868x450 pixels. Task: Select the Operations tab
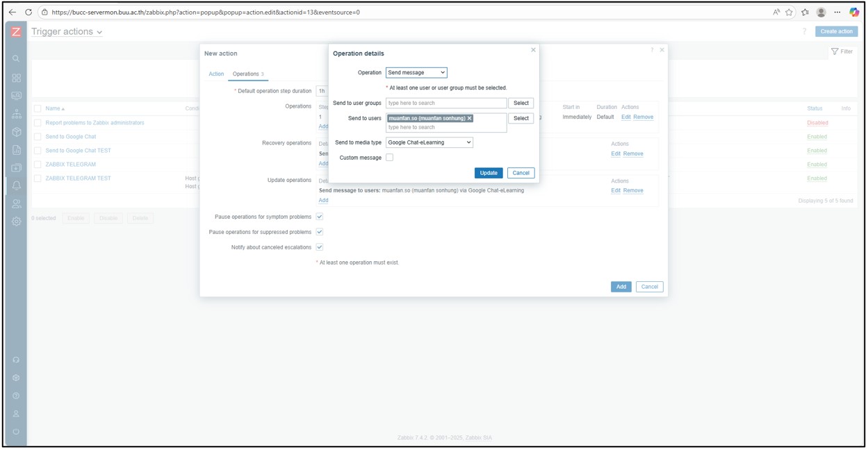[x=247, y=74]
